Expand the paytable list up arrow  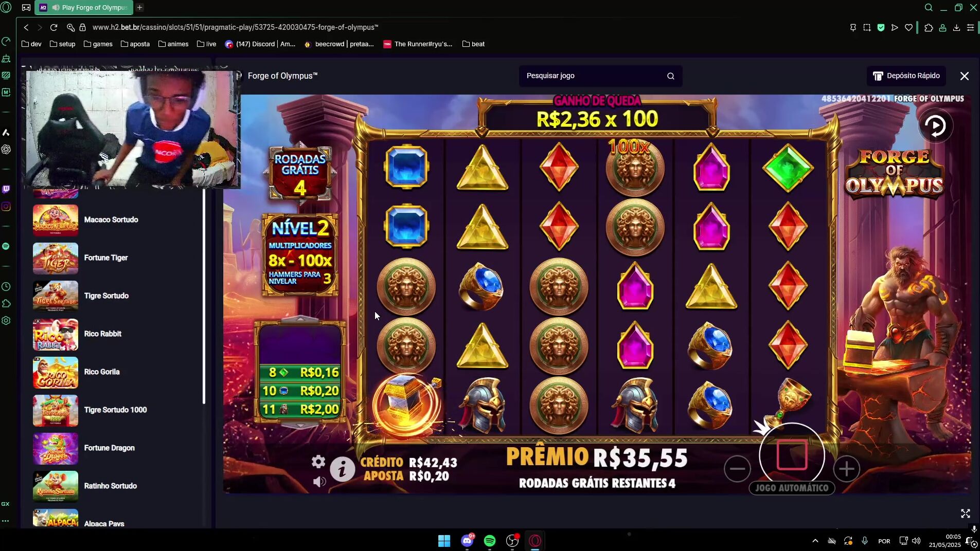(300, 319)
